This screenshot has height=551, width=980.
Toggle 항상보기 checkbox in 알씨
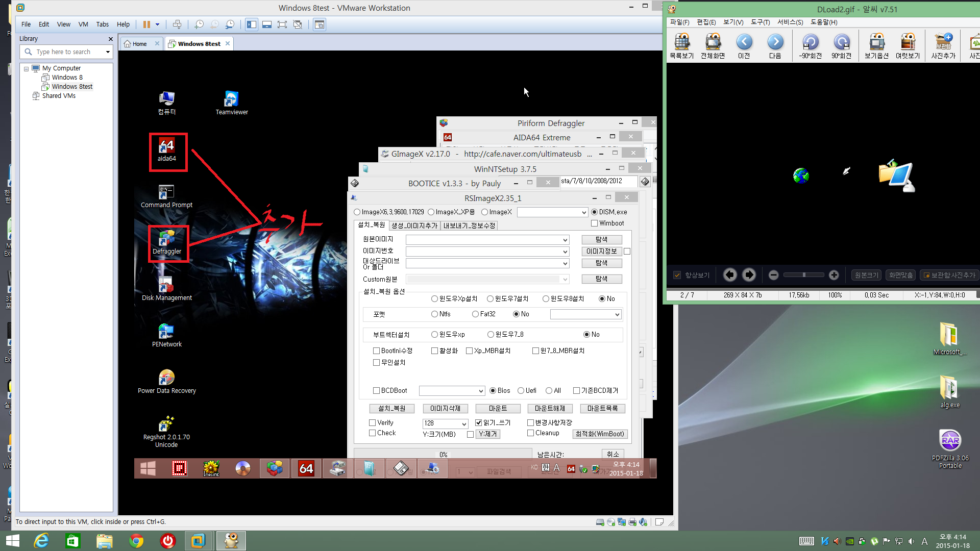[x=677, y=275]
